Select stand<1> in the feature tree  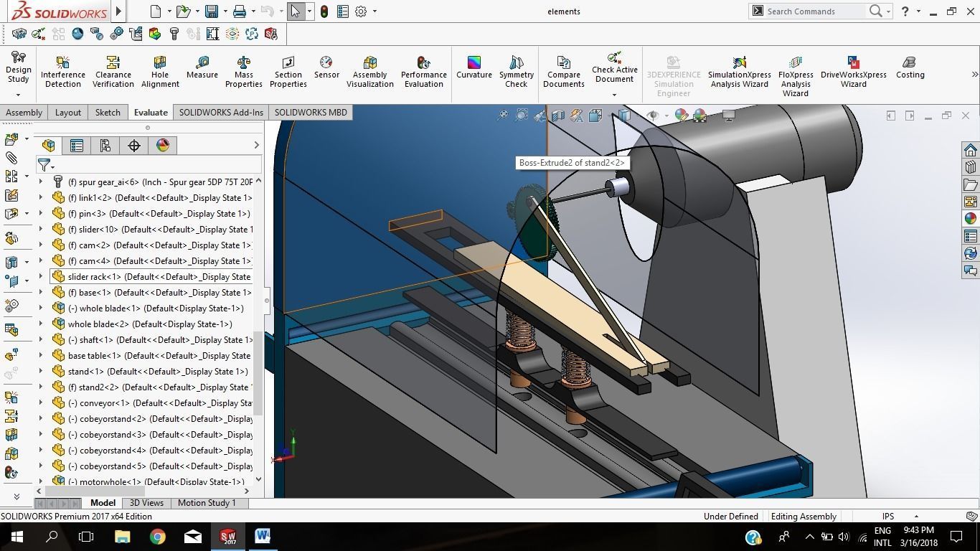pos(150,371)
